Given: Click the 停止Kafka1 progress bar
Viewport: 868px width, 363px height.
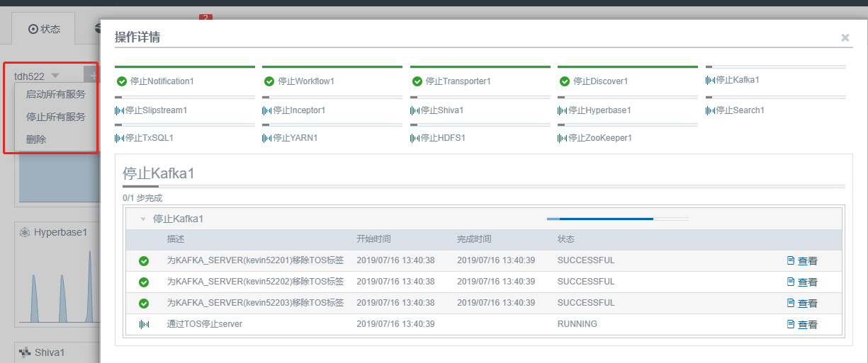Looking at the screenshot, I should pyautogui.click(x=617, y=219).
